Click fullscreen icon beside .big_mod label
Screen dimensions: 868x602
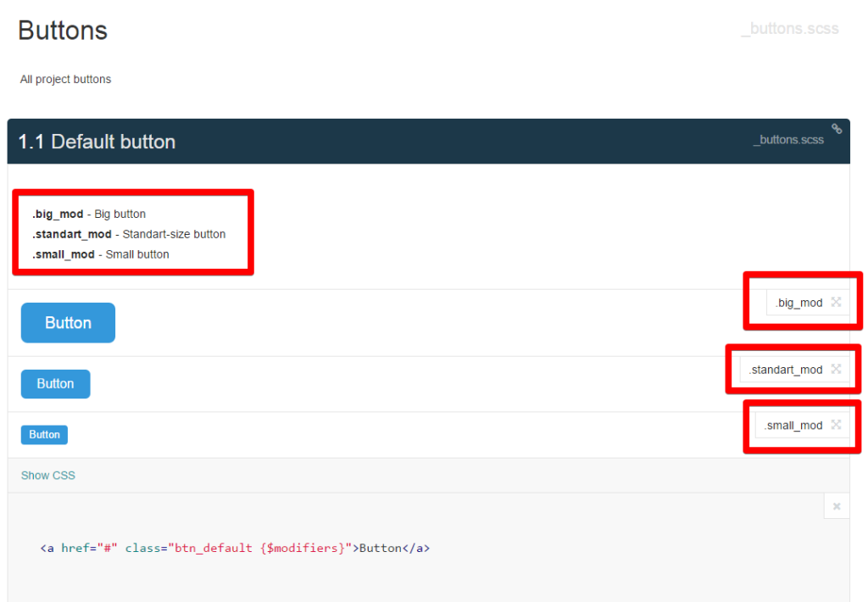click(836, 302)
